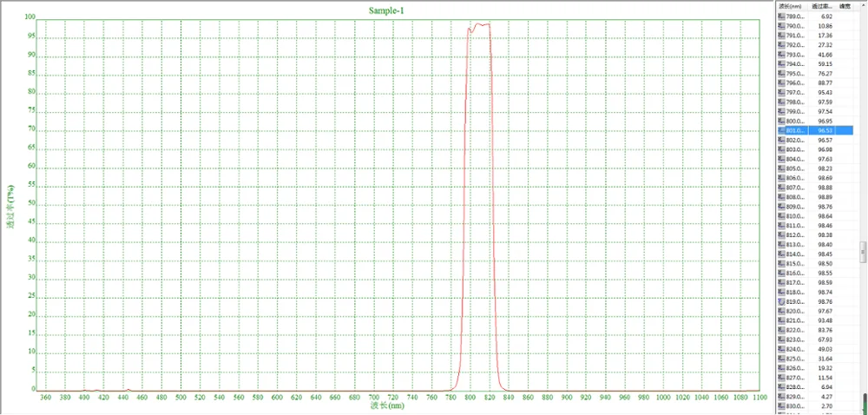Click the row icon for 827.0 nm
Viewport: 868px width, 415px height.
coord(782,378)
